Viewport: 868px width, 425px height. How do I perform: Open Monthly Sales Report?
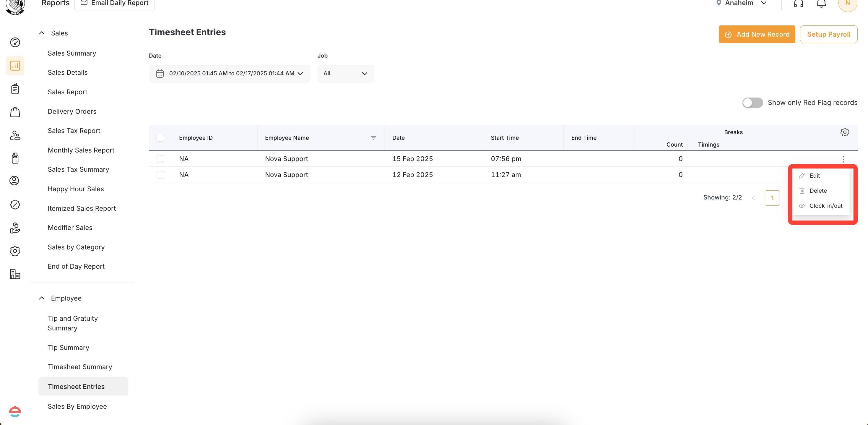(81, 150)
